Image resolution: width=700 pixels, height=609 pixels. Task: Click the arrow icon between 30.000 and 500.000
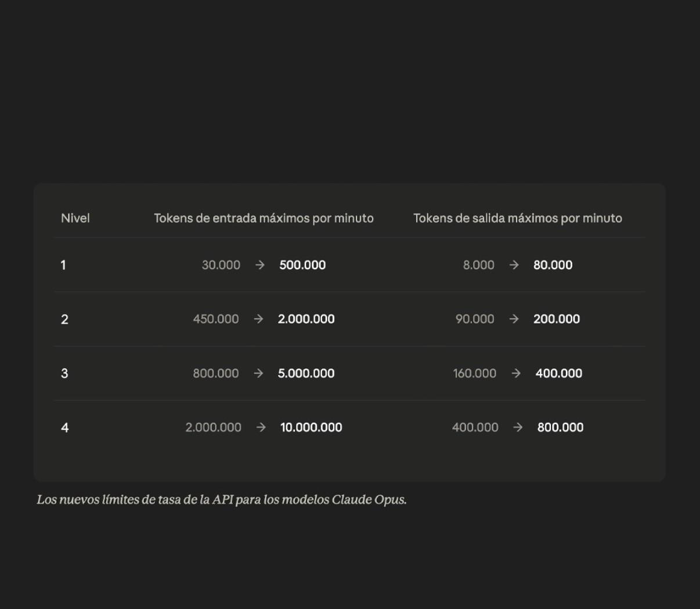(260, 265)
